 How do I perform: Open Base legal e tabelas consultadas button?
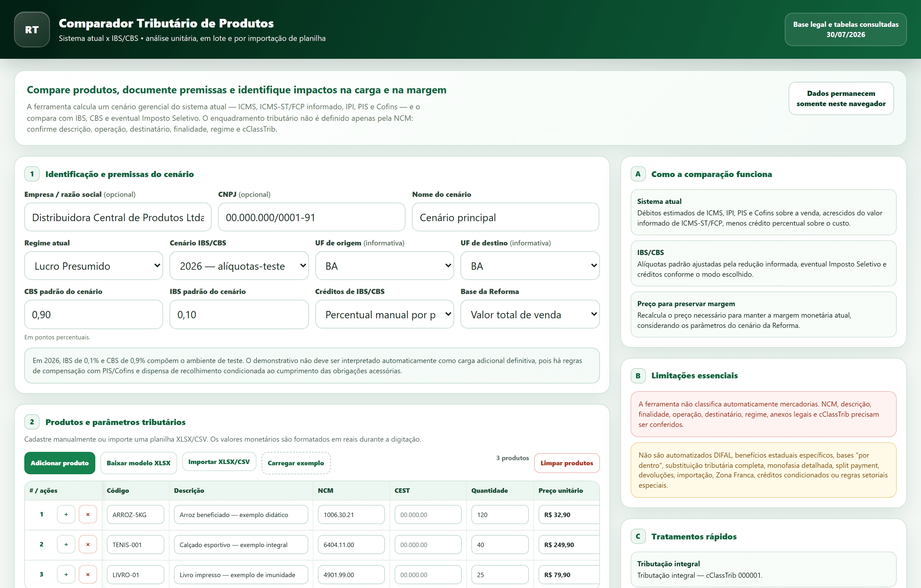(x=846, y=29)
